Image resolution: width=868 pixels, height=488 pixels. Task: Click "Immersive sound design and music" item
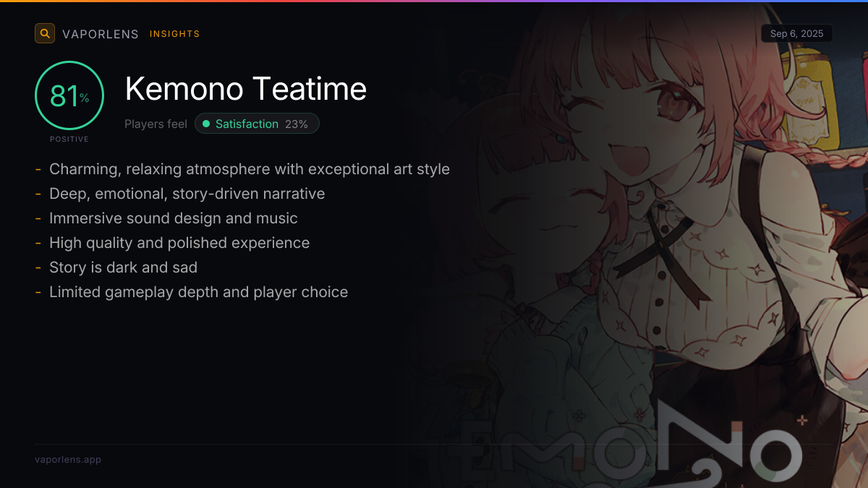(x=174, y=218)
